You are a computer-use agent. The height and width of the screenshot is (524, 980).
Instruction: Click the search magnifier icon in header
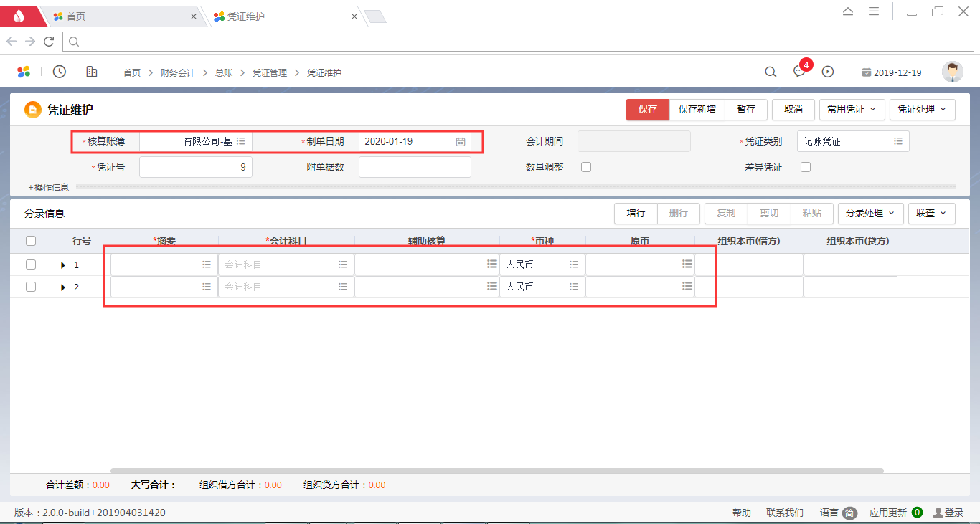click(x=771, y=72)
